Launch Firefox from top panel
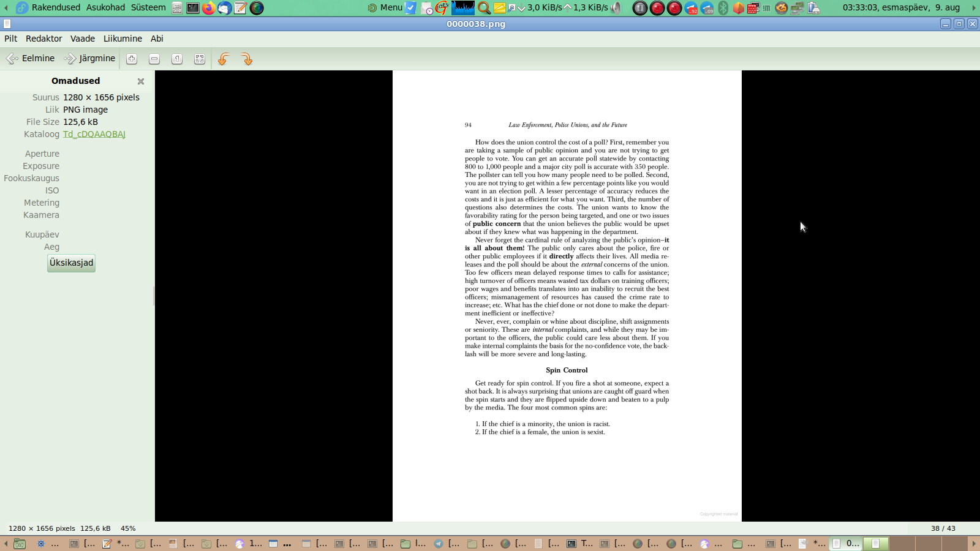 point(209,8)
